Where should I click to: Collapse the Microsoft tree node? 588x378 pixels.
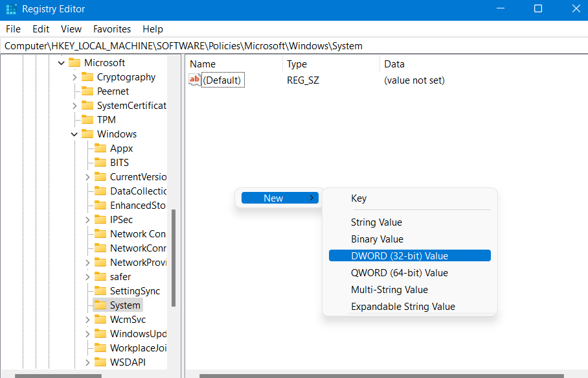pyautogui.click(x=62, y=63)
